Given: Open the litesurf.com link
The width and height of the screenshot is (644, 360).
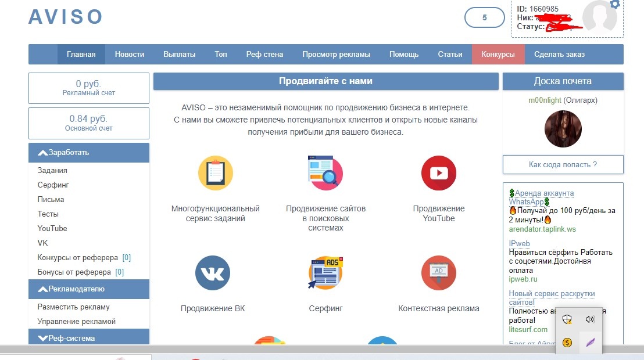Looking at the screenshot, I should [528, 330].
